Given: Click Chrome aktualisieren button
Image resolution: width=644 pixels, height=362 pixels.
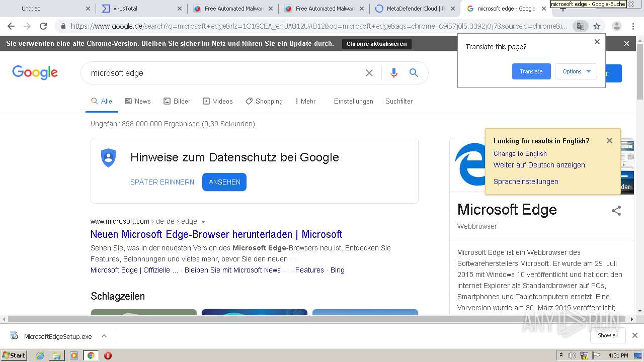Looking at the screenshot, I should click(376, 44).
